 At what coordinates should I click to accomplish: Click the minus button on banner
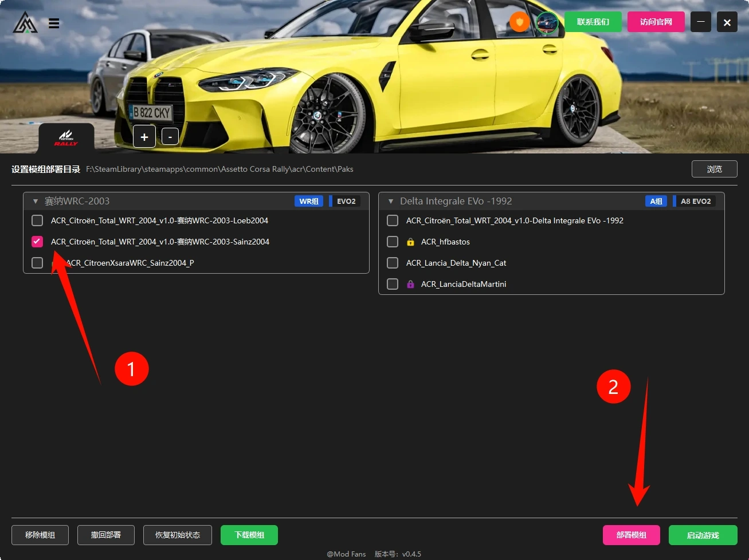170,137
